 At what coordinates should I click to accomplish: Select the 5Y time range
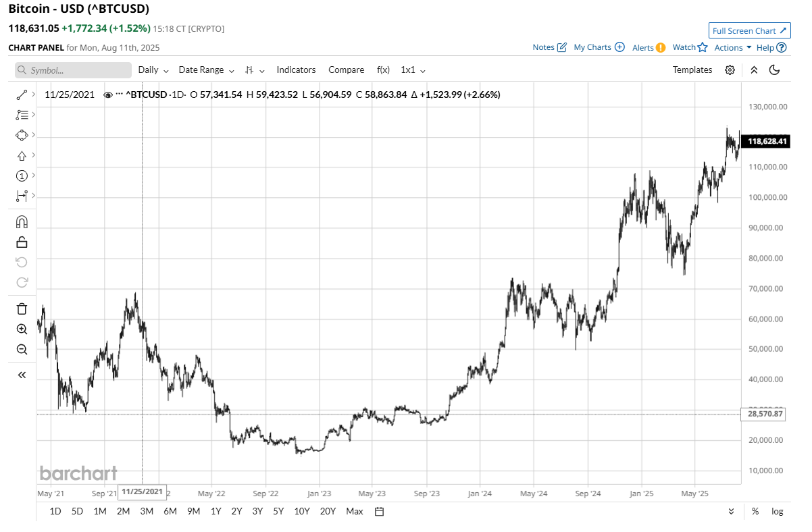[x=278, y=511]
